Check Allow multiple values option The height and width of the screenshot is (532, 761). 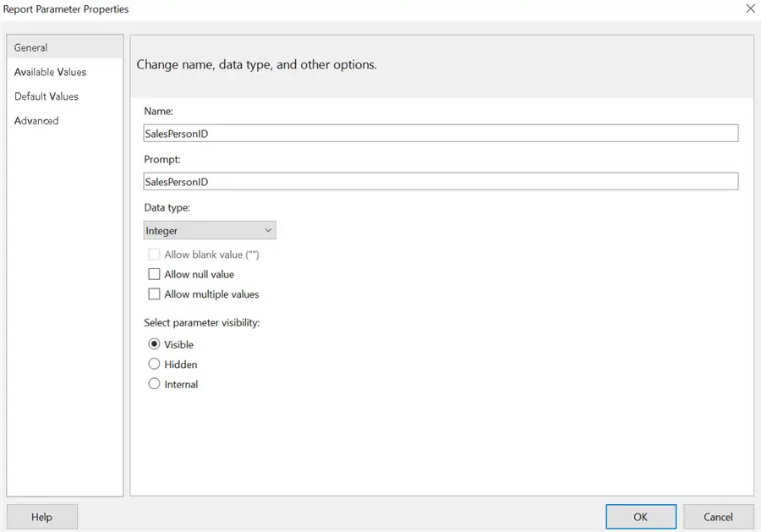[x=154, y=294]
